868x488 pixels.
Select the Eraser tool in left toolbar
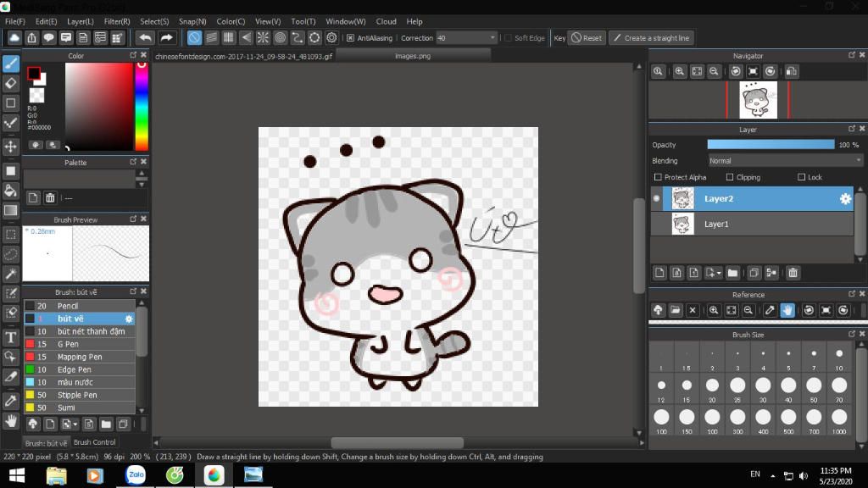11,83
